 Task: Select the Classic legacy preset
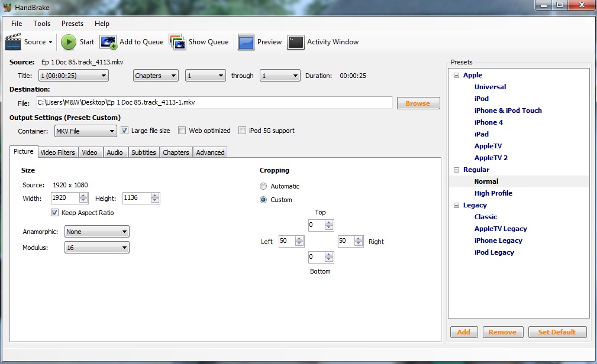click(x=485, y=217)
